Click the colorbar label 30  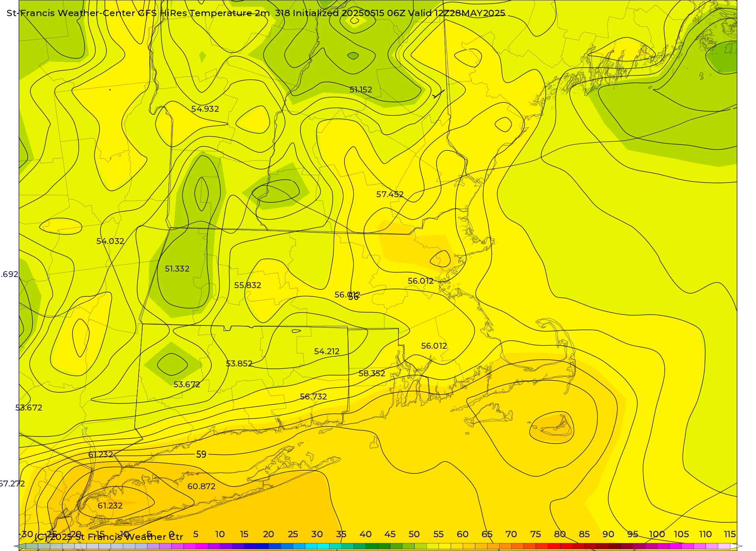pos(317,534)
